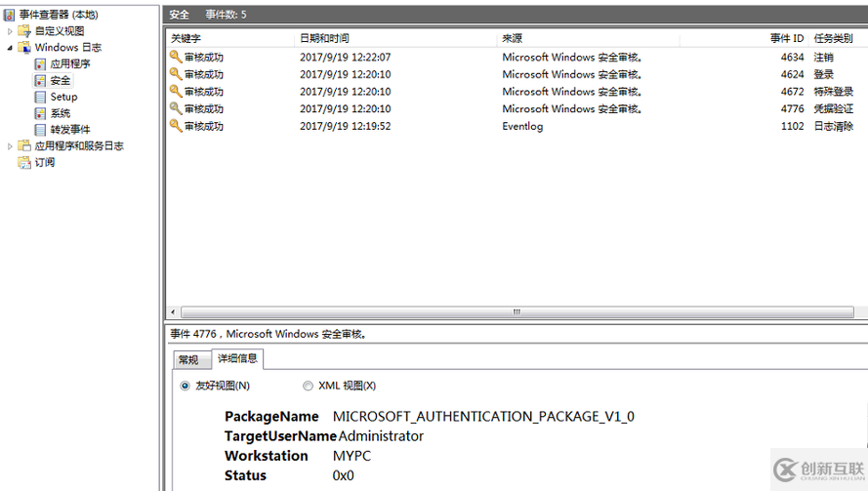Screen dimensions: 868x491
Task: Expand the 自定义视图 tree node
Action: tap(10, 31)
